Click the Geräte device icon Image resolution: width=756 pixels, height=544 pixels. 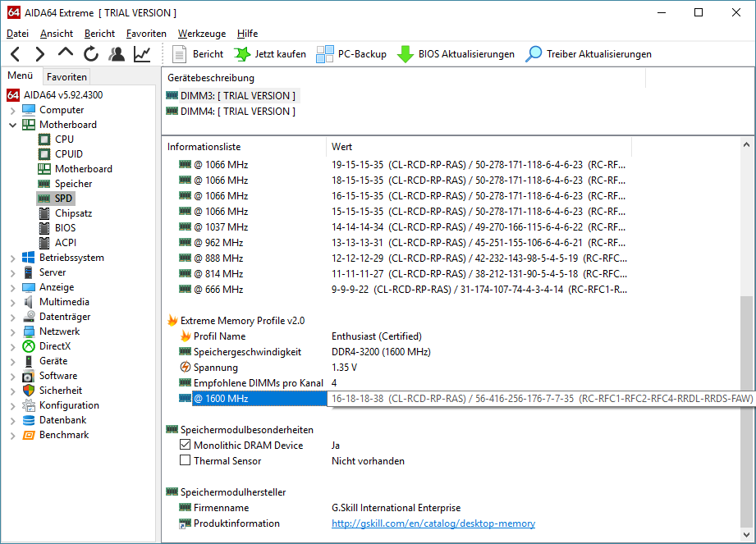tap(29, 361)
